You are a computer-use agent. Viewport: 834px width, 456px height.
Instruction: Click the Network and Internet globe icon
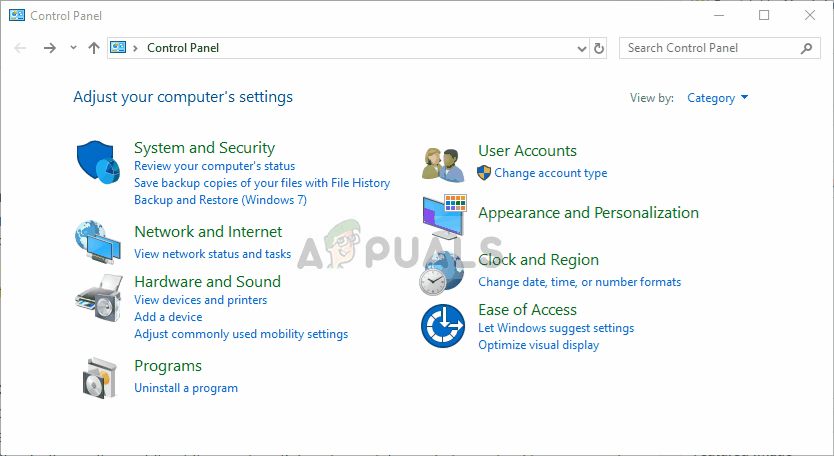[x=98, y=241]
